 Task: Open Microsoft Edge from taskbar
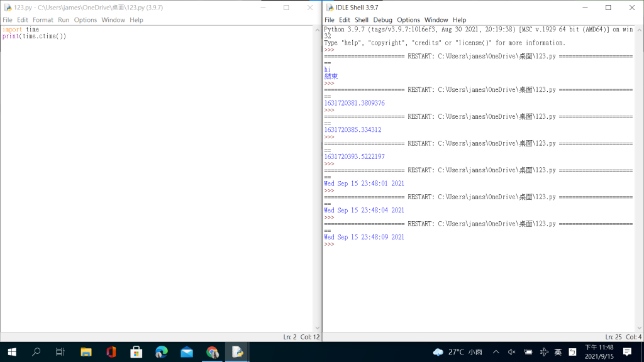162,352
